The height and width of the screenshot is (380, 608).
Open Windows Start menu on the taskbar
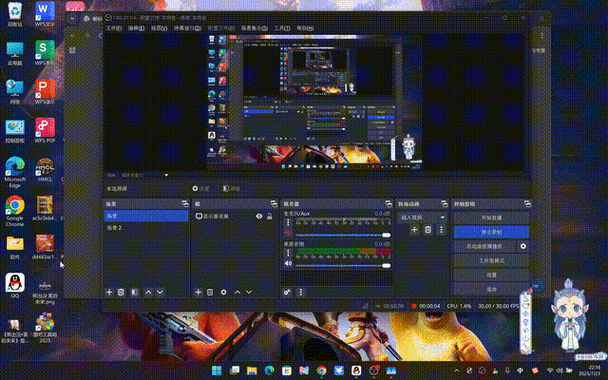[x=217, y=371]
